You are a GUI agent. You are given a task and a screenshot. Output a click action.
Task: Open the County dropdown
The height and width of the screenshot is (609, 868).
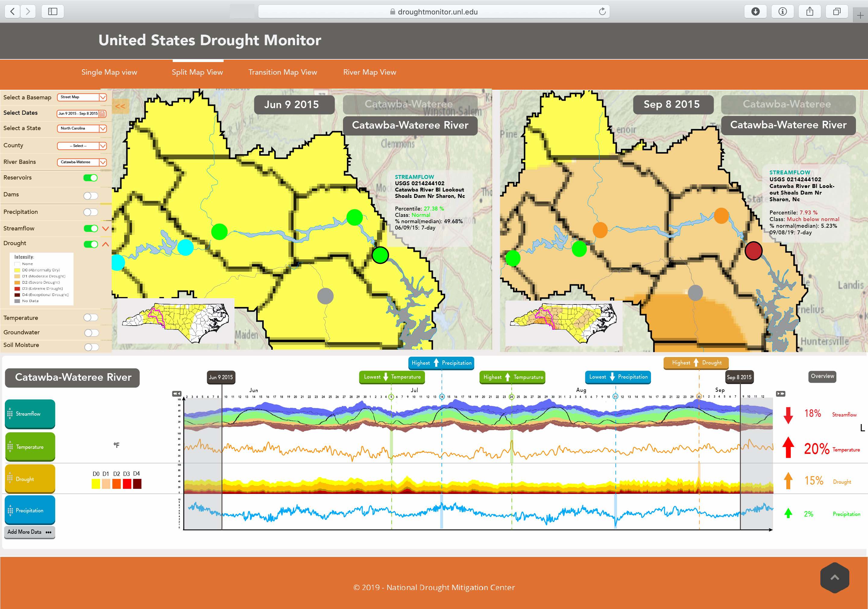82,146
